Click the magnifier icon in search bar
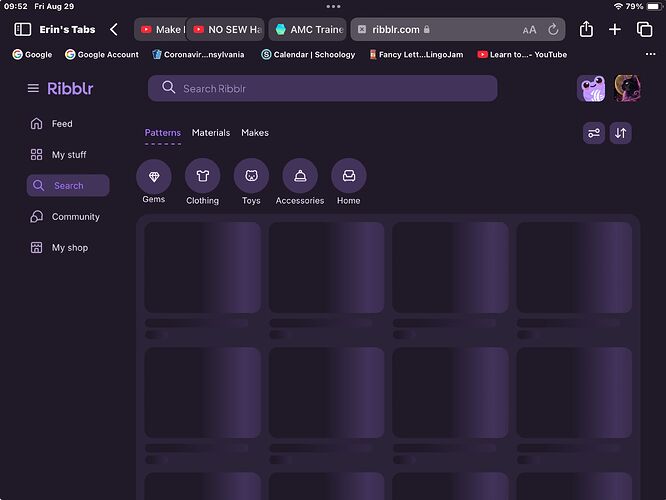666x500 pixels. coord(169,88)
